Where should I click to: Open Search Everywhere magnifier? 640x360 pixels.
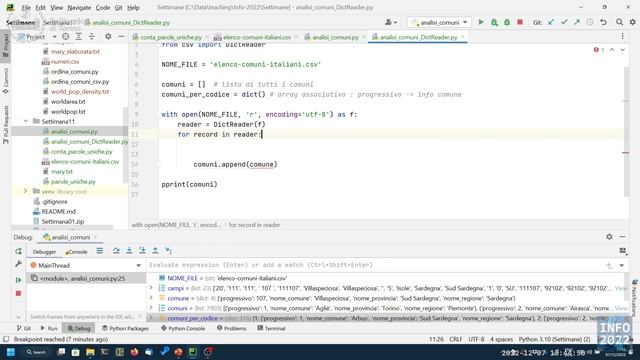619,22
